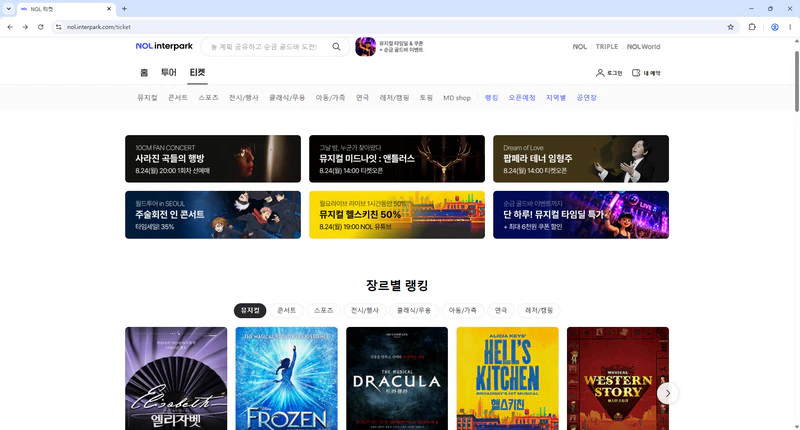Viewport: 800px width, 430px height.
Task: Open a new browser tab with plus icon
Action: [x=124, y=9]
